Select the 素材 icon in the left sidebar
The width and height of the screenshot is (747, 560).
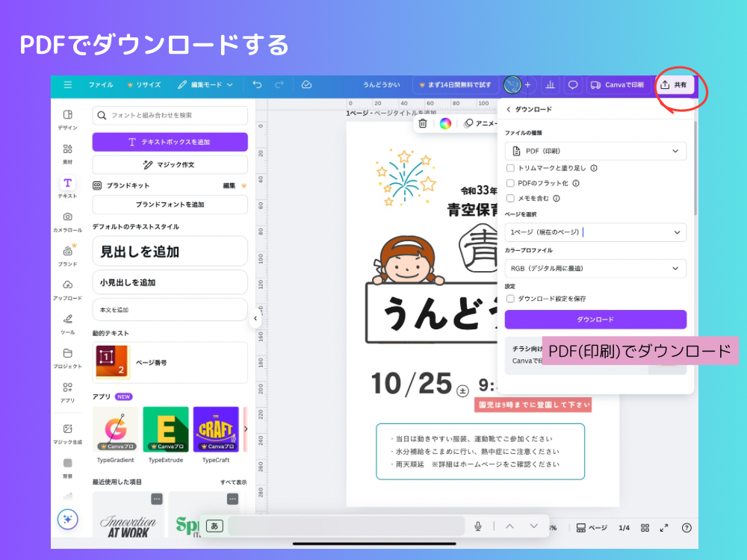click(x=67, y=149)
